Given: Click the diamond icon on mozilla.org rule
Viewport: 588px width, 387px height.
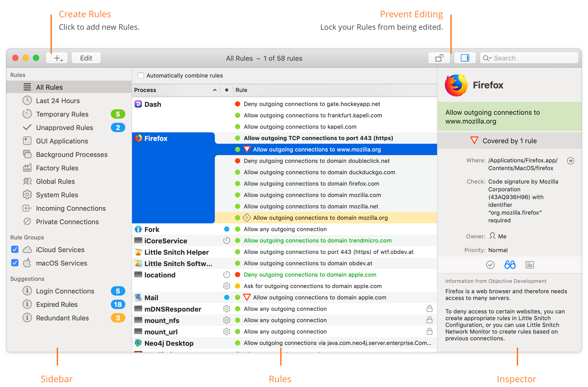Looking at the screenshot, I should (247, 218).
